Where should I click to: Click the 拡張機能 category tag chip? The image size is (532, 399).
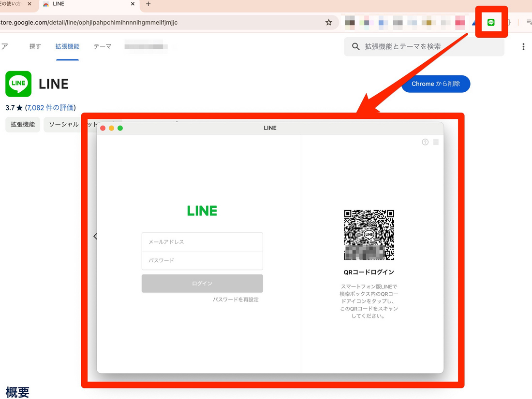coord(22,124)
